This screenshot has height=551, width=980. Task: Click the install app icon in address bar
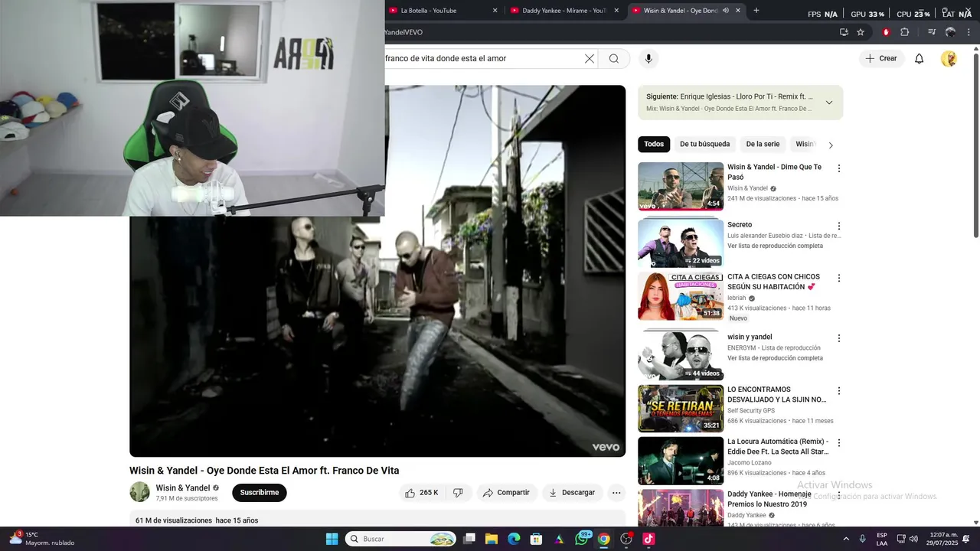point(844,32)
